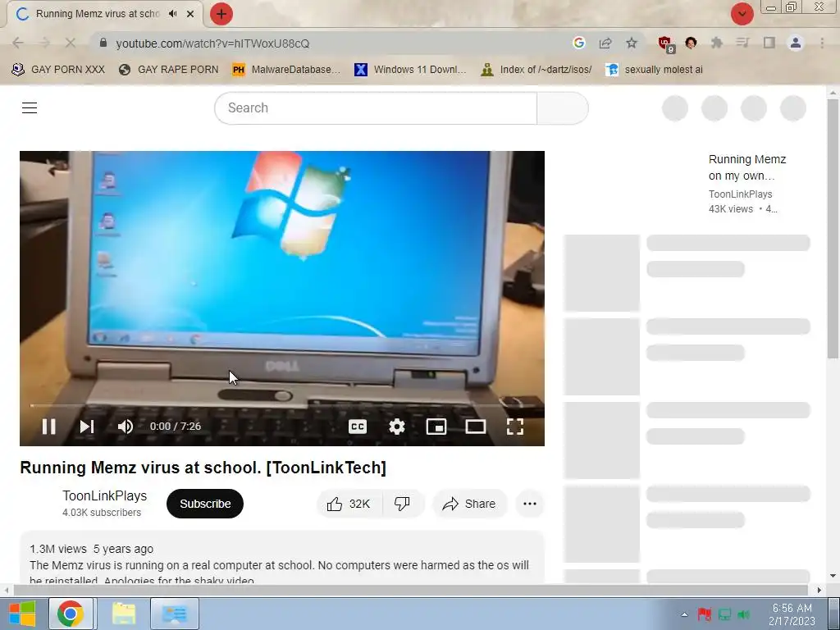Click the vertical page scrollbar

833,228
